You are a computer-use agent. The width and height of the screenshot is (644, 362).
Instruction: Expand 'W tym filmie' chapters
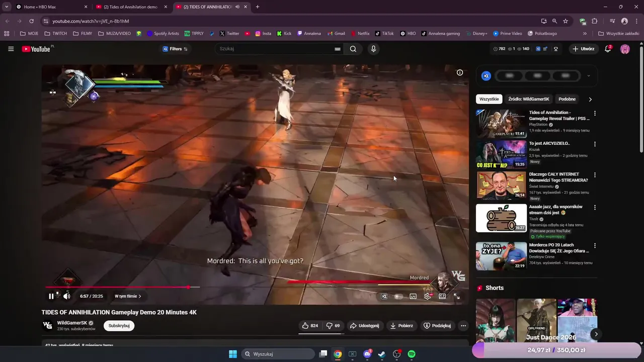128,296
